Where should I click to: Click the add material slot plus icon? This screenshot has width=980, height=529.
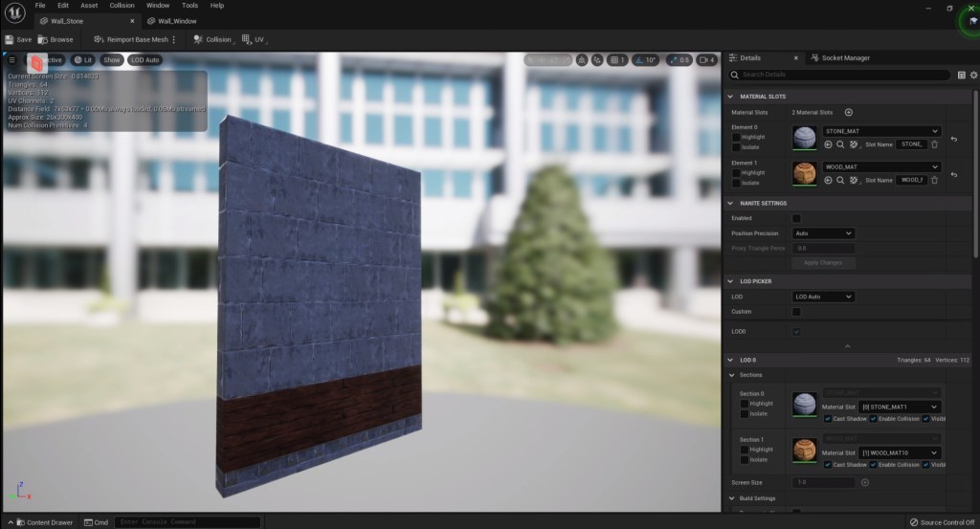(x=848, y=113)
